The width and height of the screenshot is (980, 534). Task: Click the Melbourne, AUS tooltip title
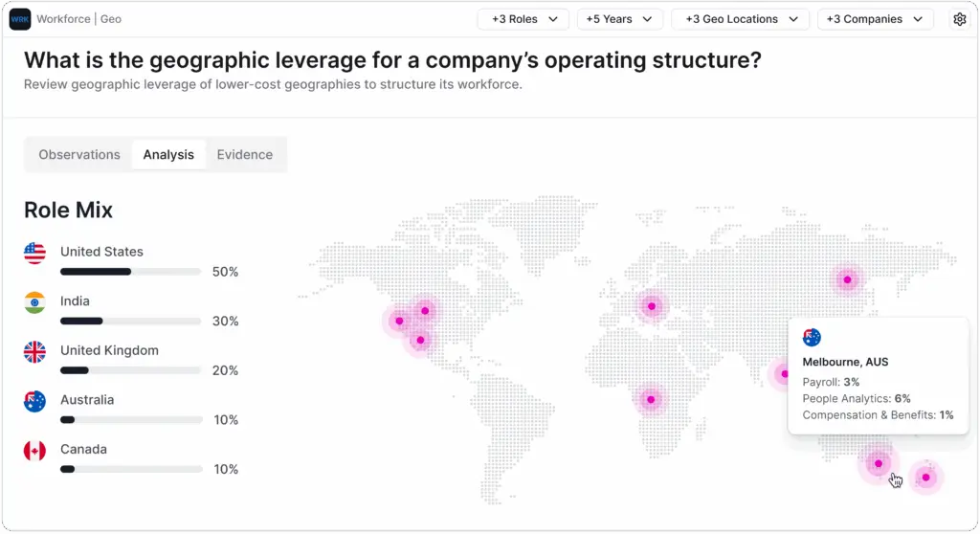[845, 362]
